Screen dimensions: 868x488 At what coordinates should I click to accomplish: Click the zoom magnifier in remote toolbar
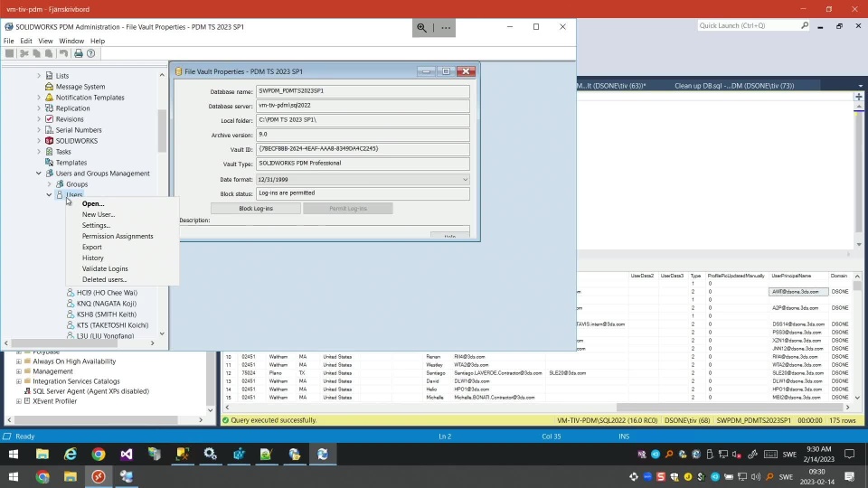click(421, 28)
